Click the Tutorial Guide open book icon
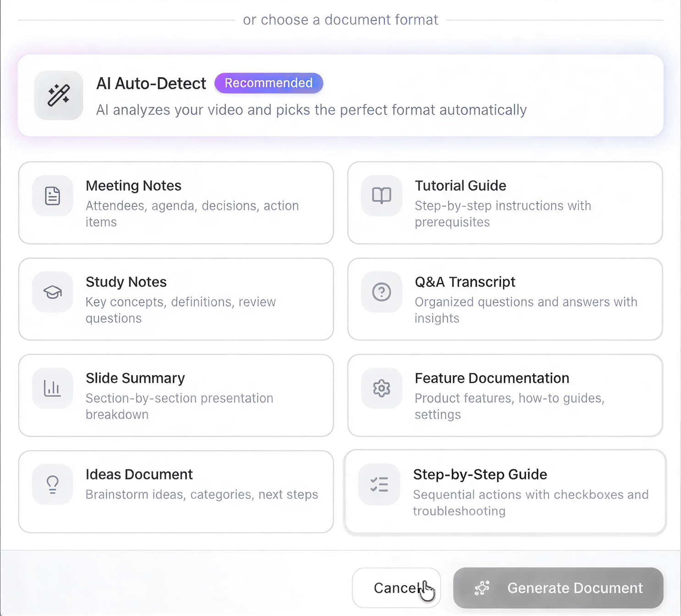The width and height of the screenshot is (681, 616). pos(381,196)
